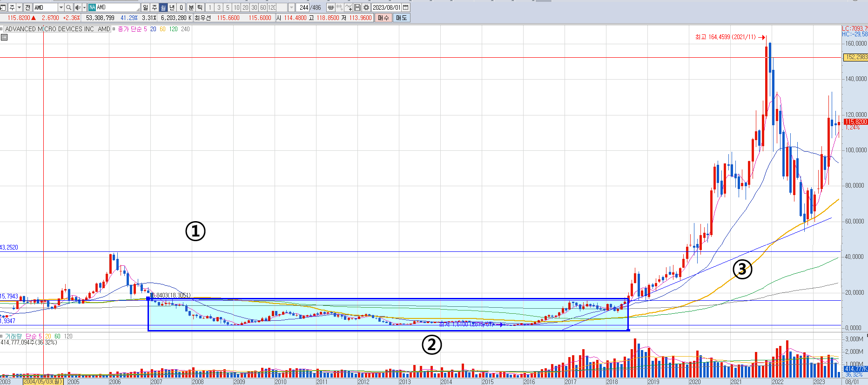Screen dimensions: 868x385
Task: Click the orange 60 moving average legend
Action: (x=162, y=29)
